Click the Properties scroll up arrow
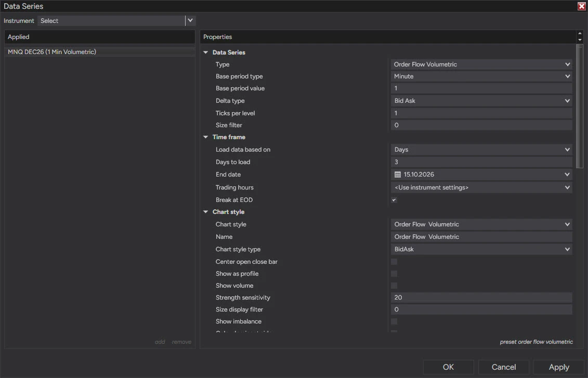The image size is (588, 378). click(x=580, y=33)
